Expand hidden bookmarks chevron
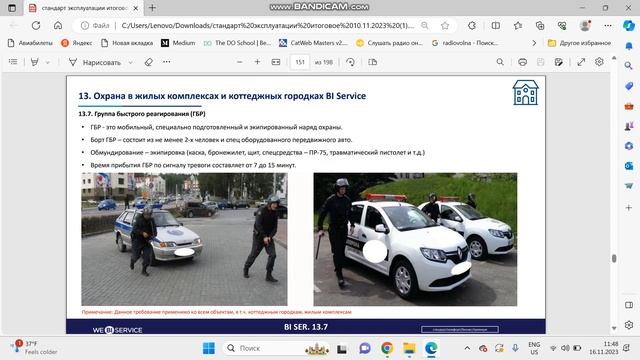 534,43
